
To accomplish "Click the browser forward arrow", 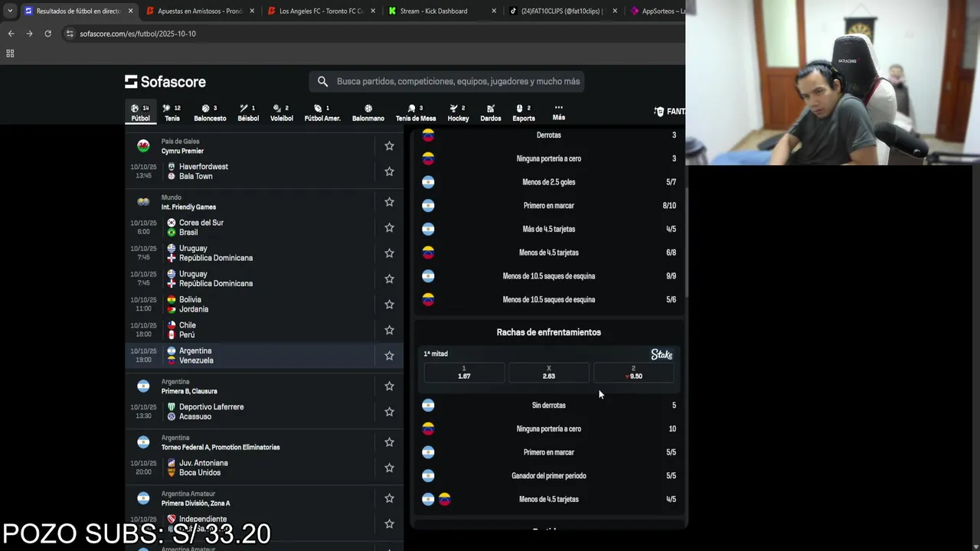I will [x=29, y=34].
